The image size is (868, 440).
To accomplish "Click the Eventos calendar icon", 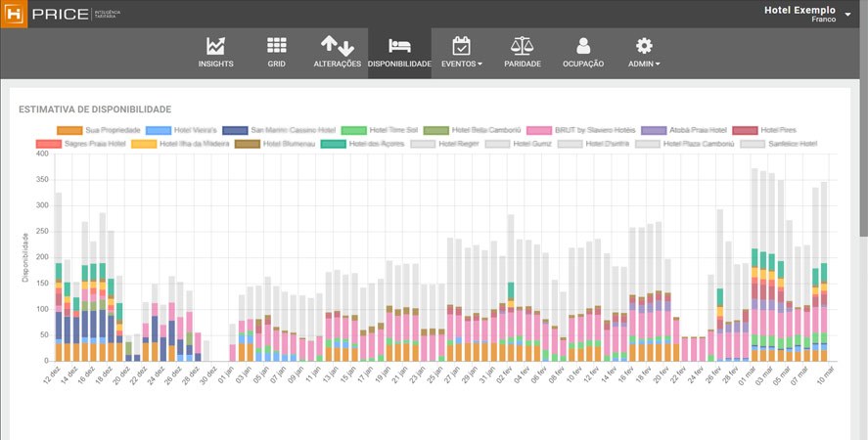I will [x=462, y=46].
